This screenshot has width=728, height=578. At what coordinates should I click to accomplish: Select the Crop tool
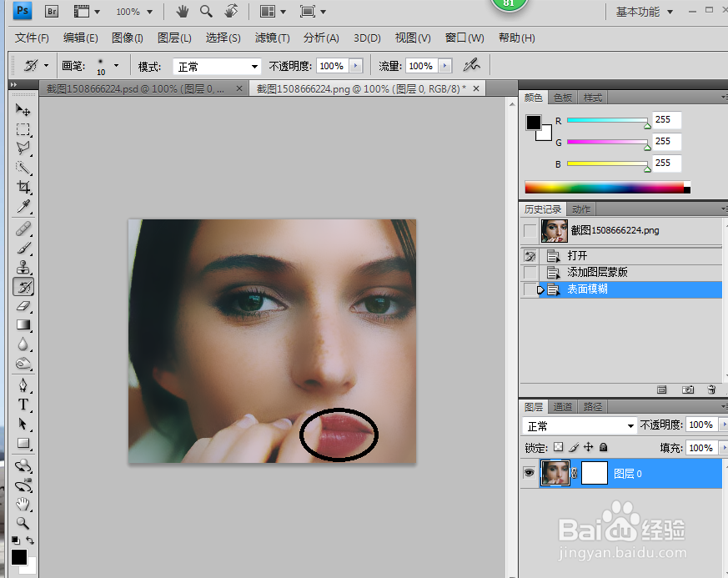click(23, 187)
